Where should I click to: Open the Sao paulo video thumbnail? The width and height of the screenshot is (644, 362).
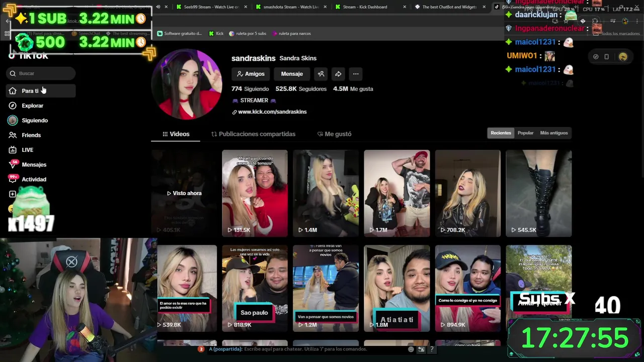coord(255,288)
